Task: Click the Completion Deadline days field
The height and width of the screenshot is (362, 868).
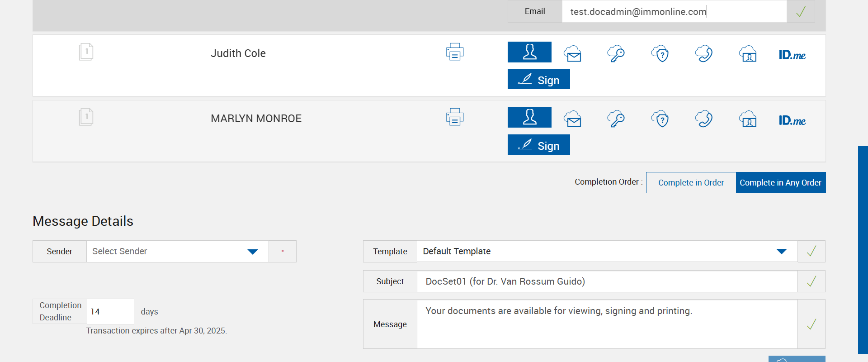Action: [110, 312]
